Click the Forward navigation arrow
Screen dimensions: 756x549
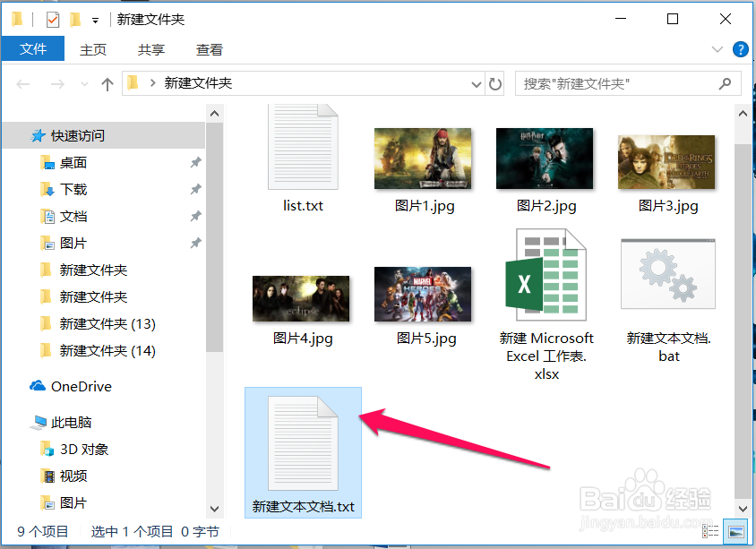tap(57, 84)
